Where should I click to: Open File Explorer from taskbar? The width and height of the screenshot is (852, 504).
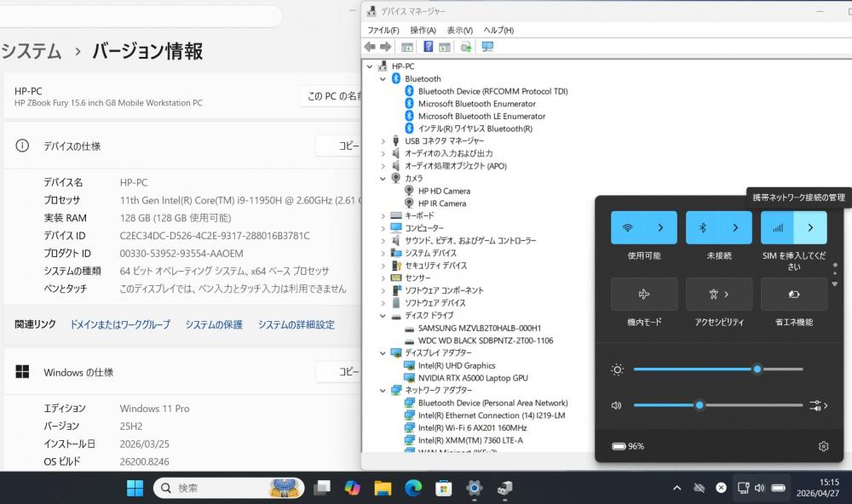pos(383,489)
